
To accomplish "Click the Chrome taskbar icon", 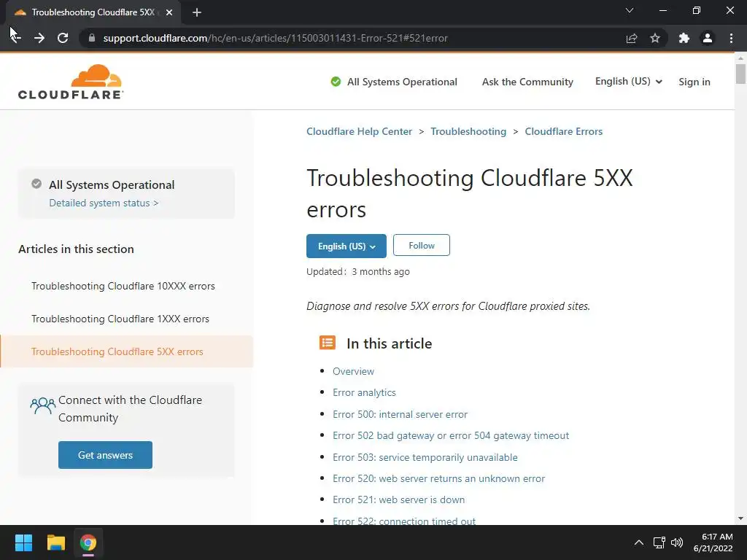I will [88, 542].
